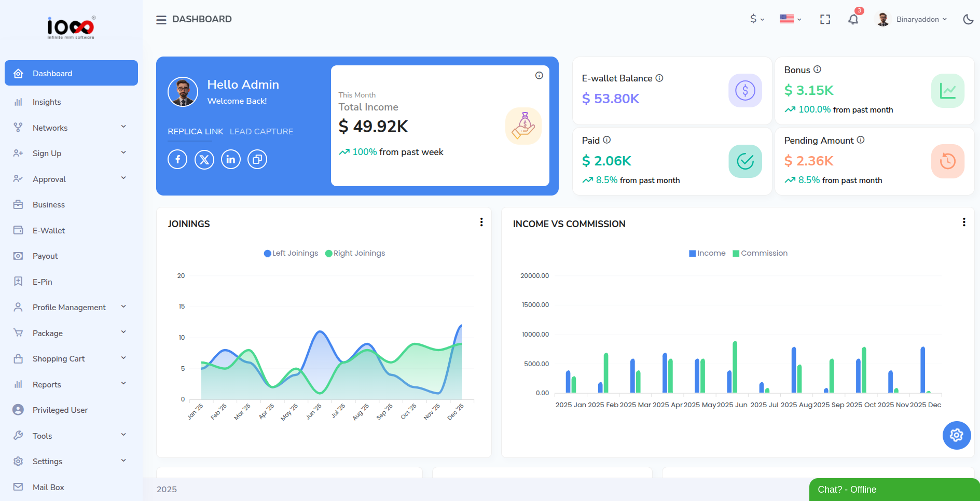Toggle the Commission legend in the bar chart
The image size is (980, 501).
point(760,253)
